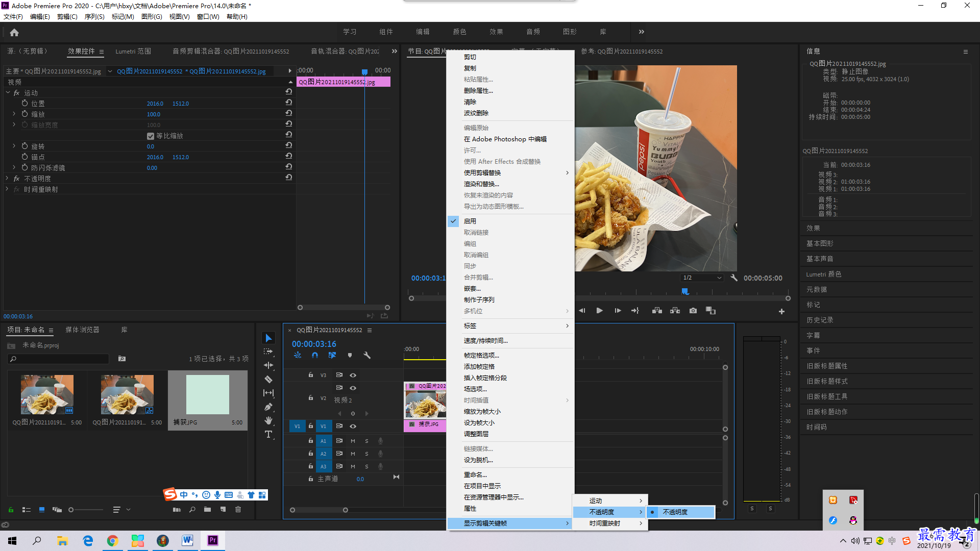Select the Hand tool
The width and height of the screenshot is (980, 551).
268,420
